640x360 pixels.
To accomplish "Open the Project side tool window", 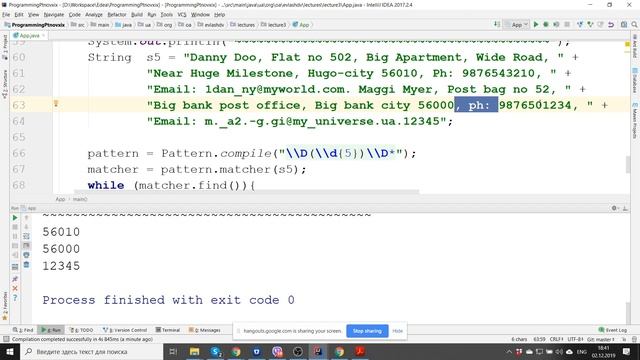I will 5,47.
